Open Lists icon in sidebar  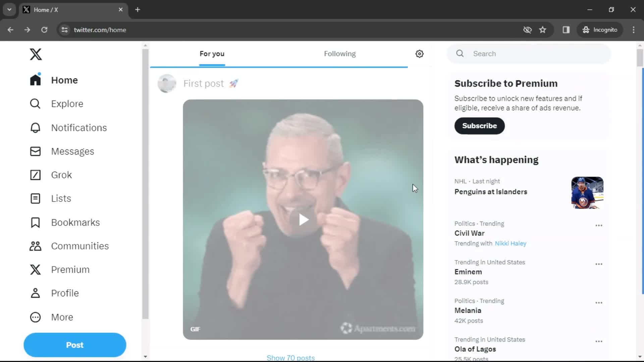click(35, 198)
